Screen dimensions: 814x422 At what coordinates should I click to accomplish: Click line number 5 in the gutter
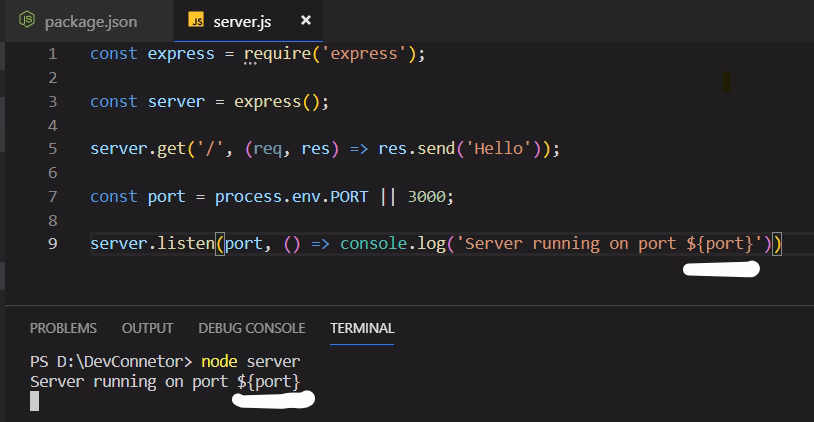pyautogui.click(x=52, y=149)
